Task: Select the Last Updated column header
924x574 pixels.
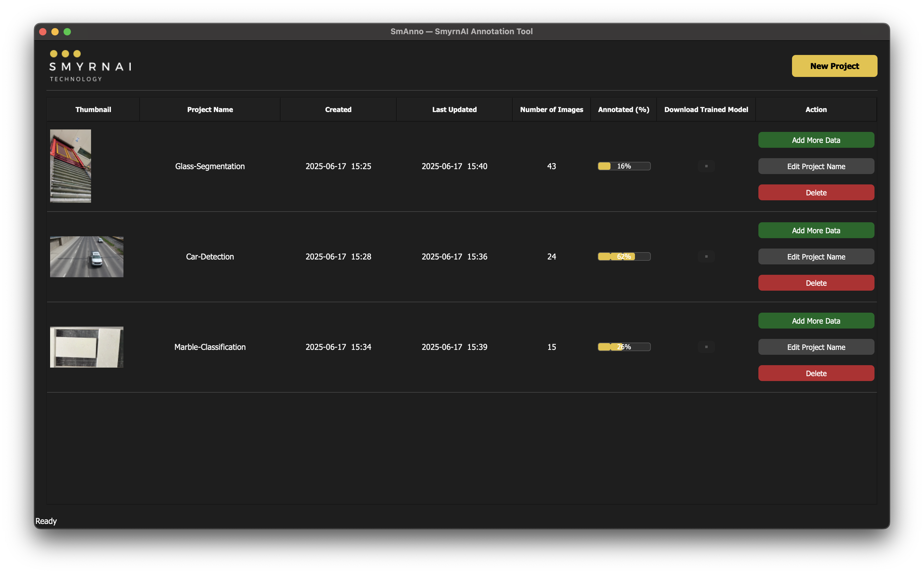Action: 454,109
